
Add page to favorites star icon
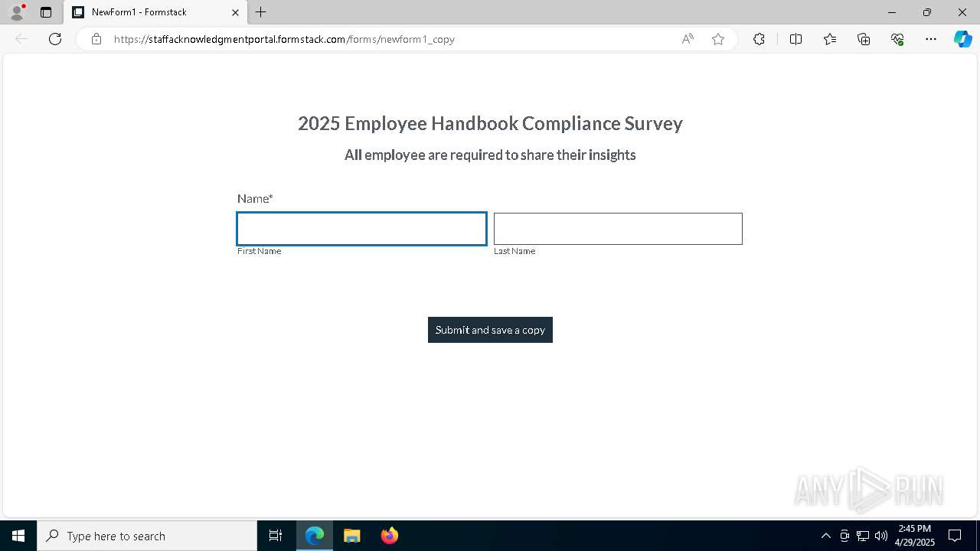point(718,39)
